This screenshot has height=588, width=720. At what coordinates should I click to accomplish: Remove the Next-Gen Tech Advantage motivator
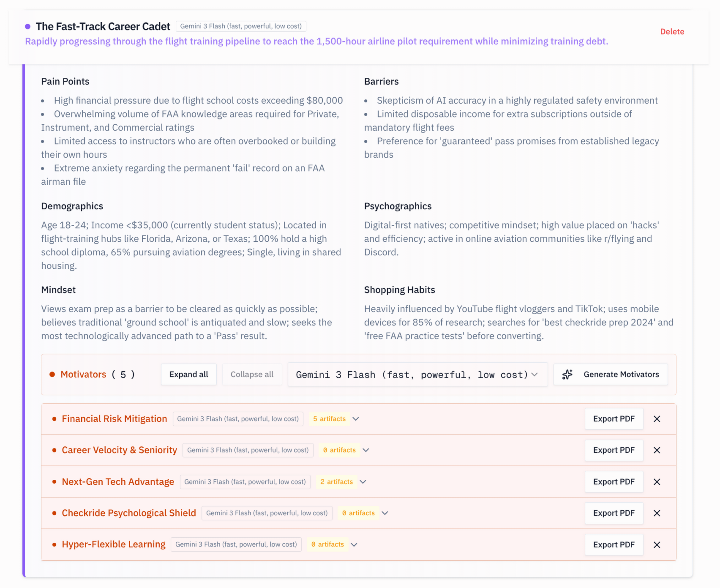(x=657, y=482)
